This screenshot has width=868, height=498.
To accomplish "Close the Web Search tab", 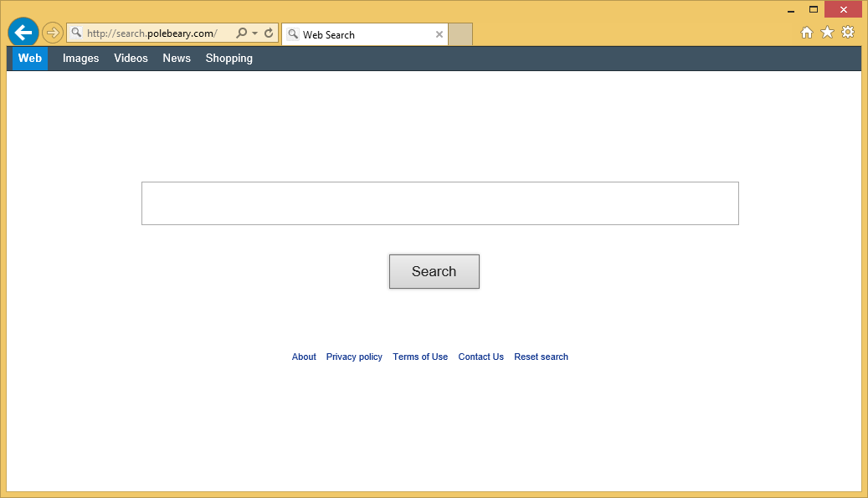I will pos(439,34).
